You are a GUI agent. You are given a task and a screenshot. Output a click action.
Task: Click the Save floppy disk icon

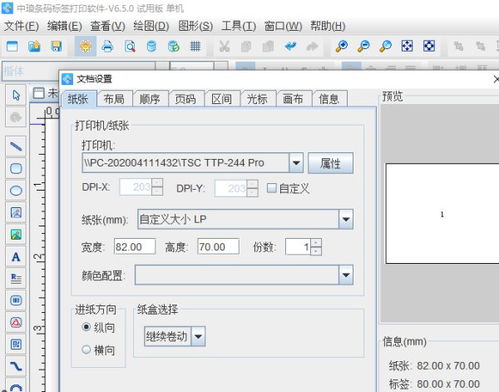pyautogui.click(x=56, y=46)
